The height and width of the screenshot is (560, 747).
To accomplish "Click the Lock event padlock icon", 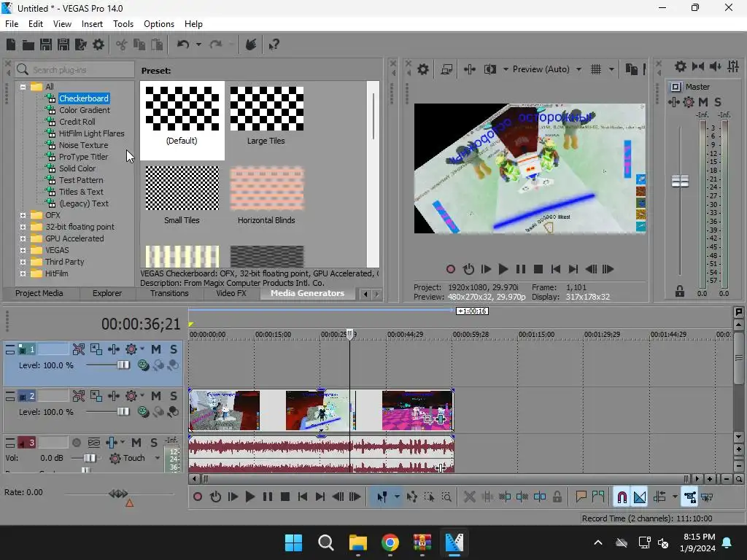I will tap(557, 497).
